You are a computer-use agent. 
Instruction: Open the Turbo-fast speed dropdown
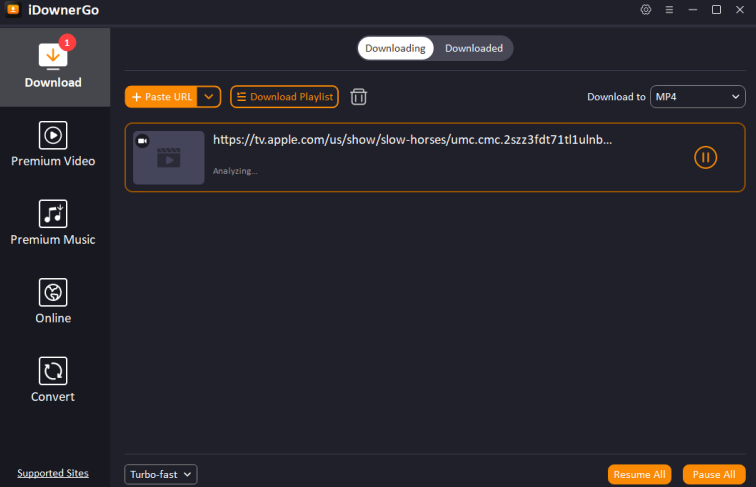click(x=161, y=474)
